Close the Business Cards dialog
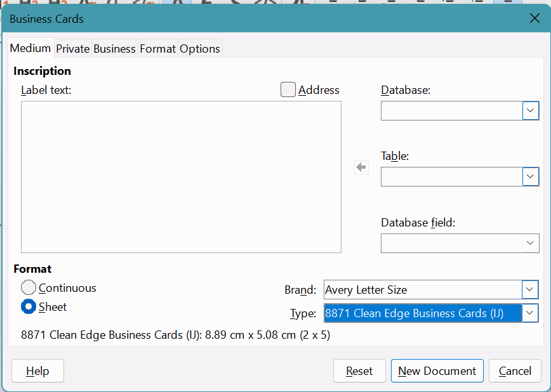 [534, 18]
